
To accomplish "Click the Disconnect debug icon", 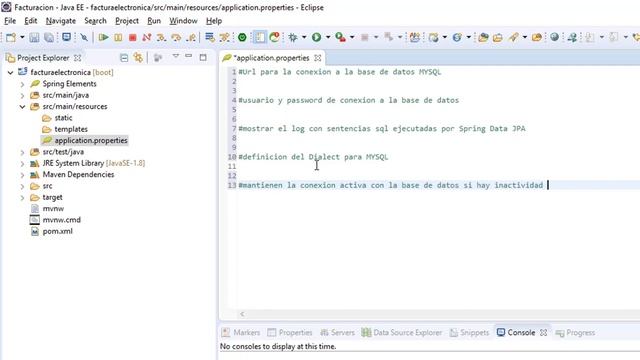I will (x=147, y=38).
